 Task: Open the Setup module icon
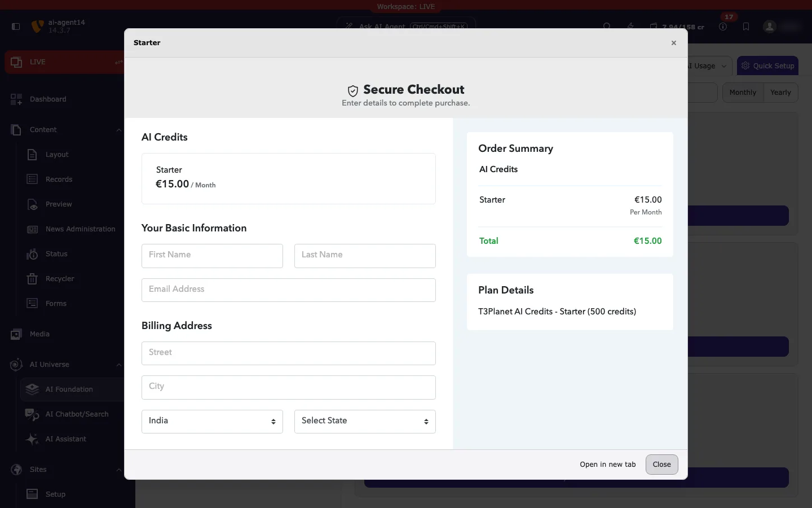coord(32,494)
